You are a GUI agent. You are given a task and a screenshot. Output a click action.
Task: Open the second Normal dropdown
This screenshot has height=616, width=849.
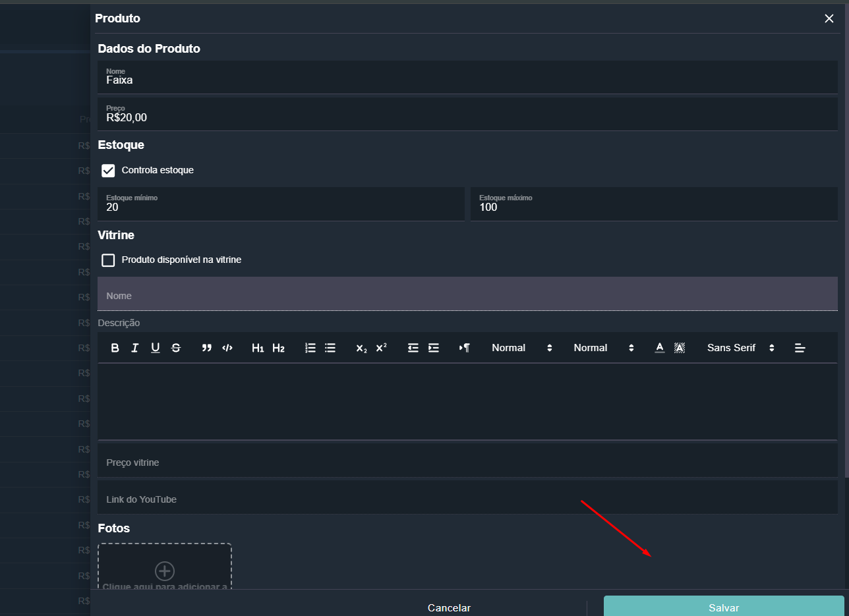tap(604, 348)
